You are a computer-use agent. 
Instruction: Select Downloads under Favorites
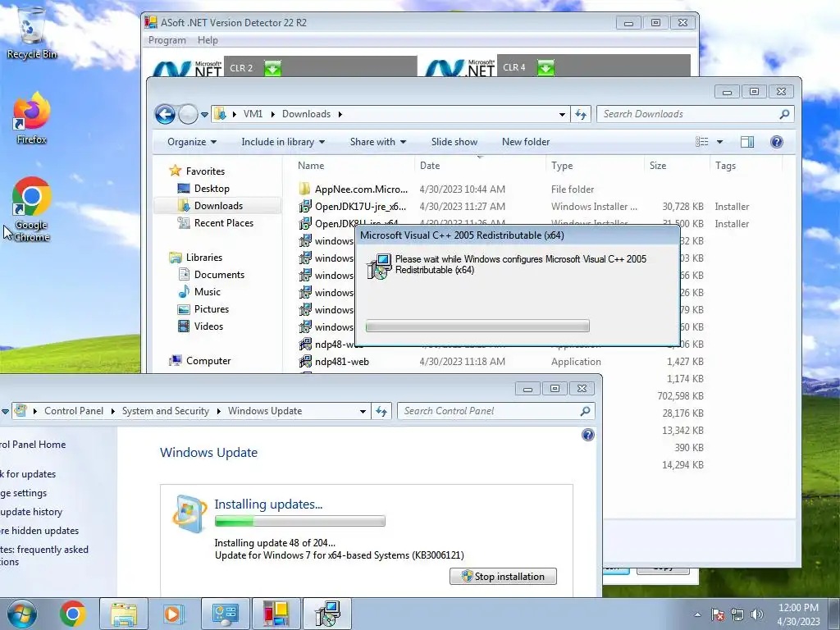pos(218,206)
